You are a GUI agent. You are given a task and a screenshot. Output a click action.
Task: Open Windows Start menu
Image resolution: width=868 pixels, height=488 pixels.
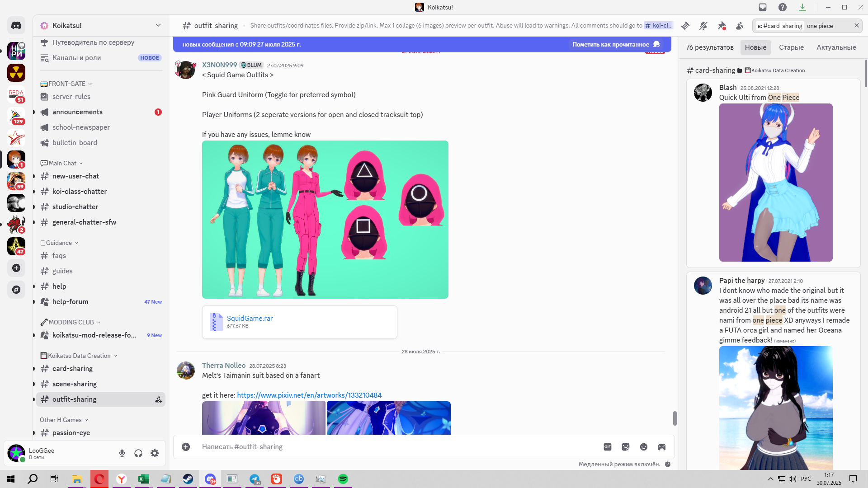coord(11,479)
